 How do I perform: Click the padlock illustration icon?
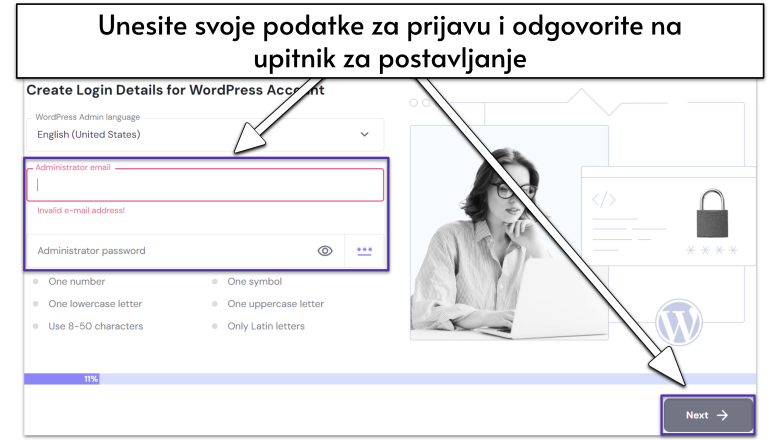pyautogui.click(x=712, y=213)
